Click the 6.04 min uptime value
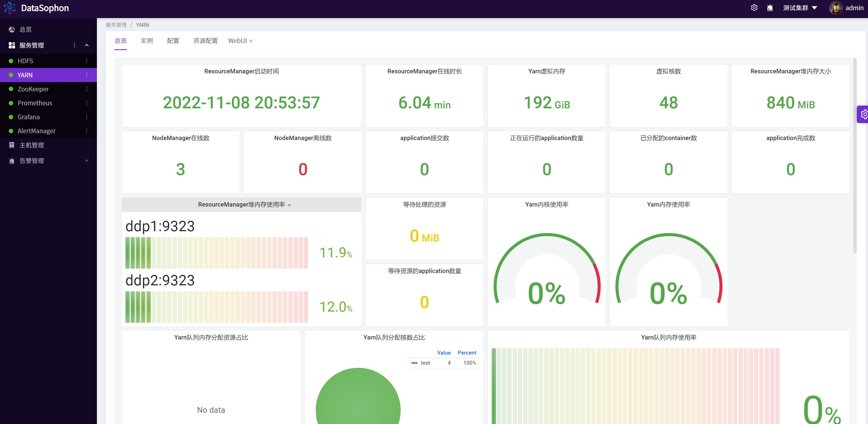 (424, 103)
